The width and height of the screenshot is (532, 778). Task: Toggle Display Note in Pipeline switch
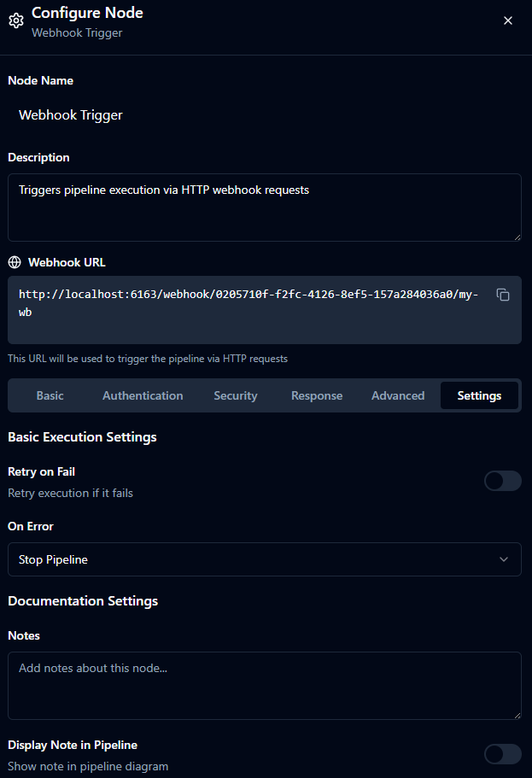coord(502,754)
